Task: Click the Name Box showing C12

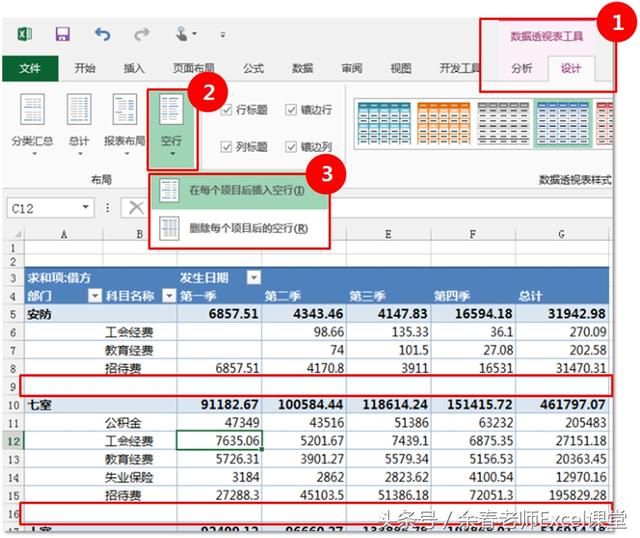Action: (45, 208)
